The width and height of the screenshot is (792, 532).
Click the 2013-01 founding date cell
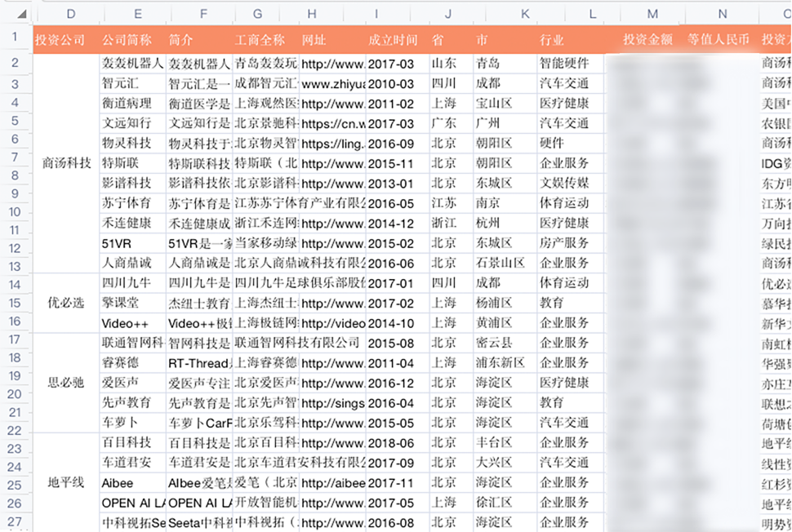click(398, 184)
